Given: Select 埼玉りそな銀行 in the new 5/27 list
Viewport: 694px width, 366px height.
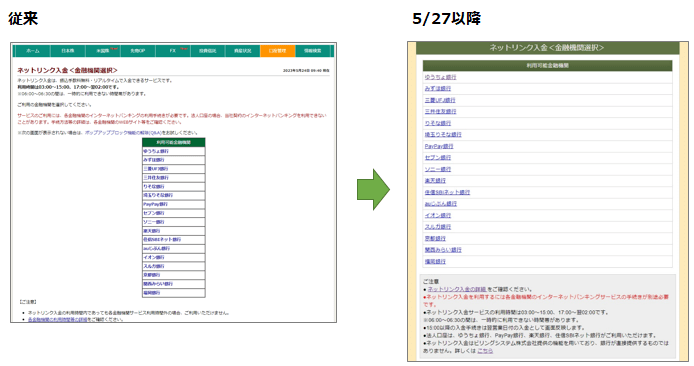Looking at the screenshot, I should pos(443,135).
